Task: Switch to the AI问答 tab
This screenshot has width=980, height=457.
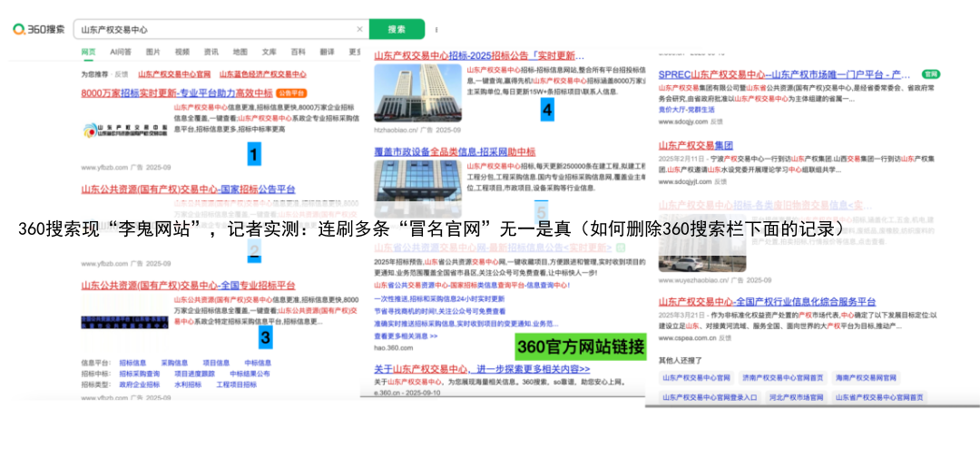Action: (x=120, y=52)
